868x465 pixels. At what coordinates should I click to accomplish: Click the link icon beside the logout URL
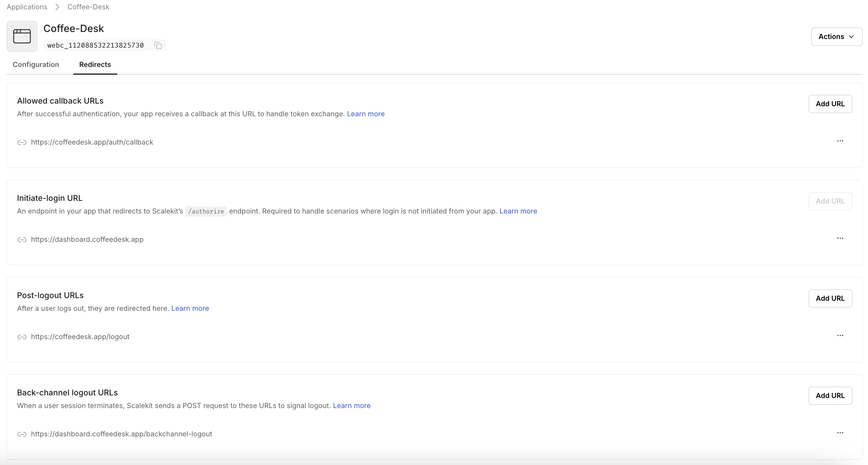pos(22,337)
